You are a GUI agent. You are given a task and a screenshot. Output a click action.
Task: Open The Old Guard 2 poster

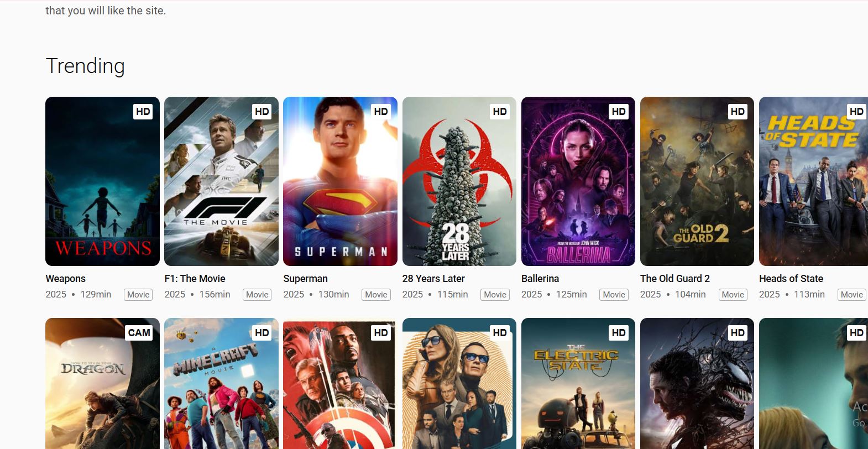tap(697, 181)
